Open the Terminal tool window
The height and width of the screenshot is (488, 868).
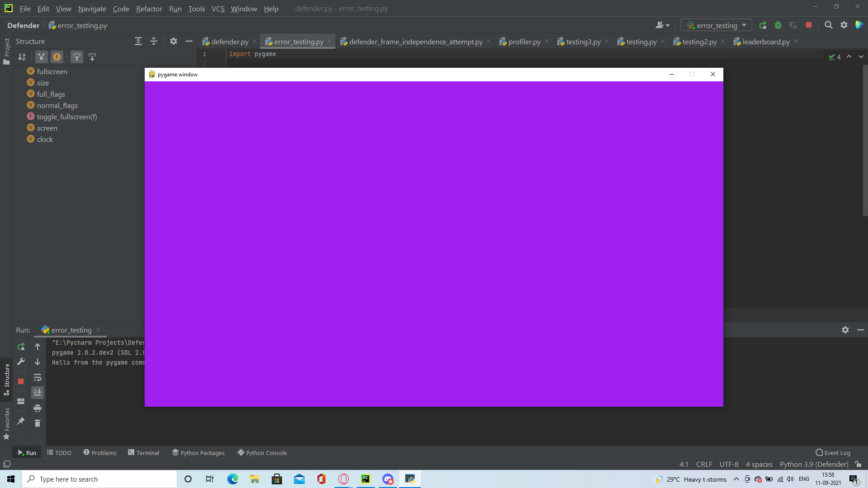click(144, 453)
